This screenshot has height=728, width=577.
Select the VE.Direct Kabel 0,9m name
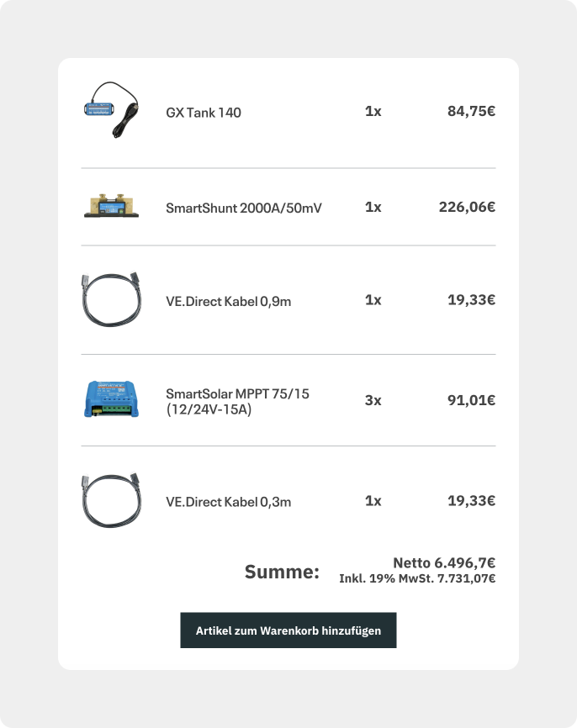click(228, 301)
